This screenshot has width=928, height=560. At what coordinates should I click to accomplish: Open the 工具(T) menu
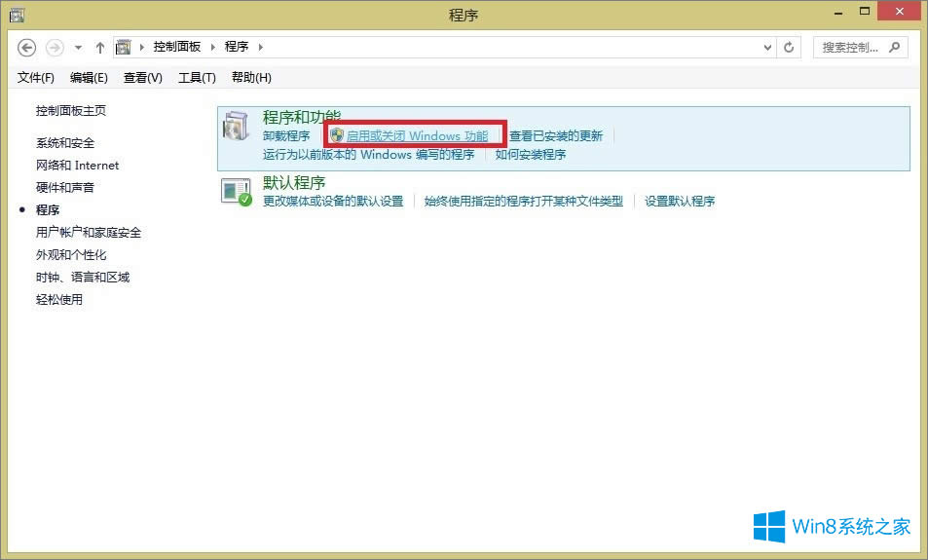pos(197,78)
